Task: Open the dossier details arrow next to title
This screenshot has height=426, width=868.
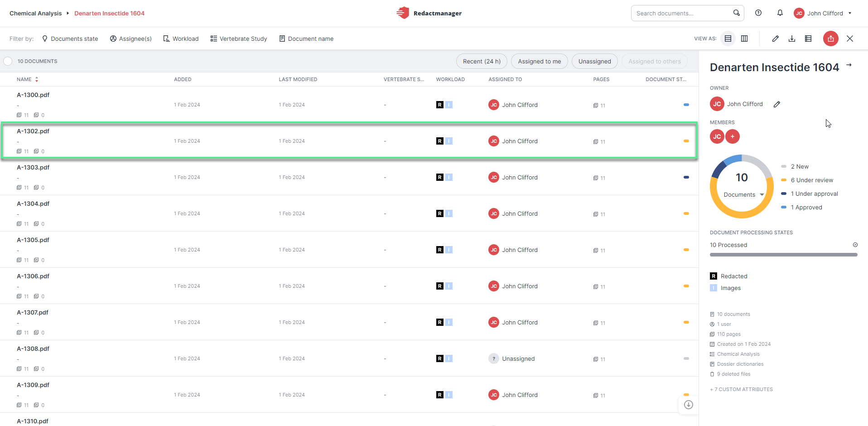Action: (x=849, y=65)
